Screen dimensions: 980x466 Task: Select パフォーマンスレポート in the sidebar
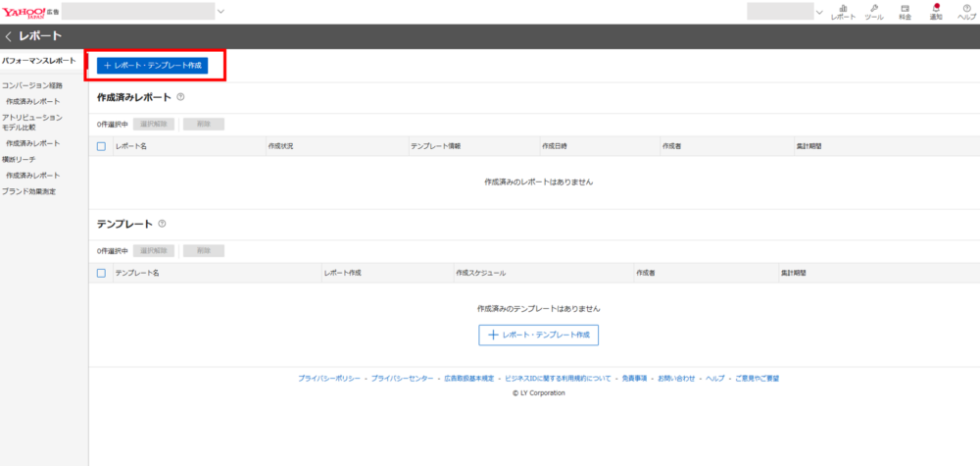click(x=38, y=61)
